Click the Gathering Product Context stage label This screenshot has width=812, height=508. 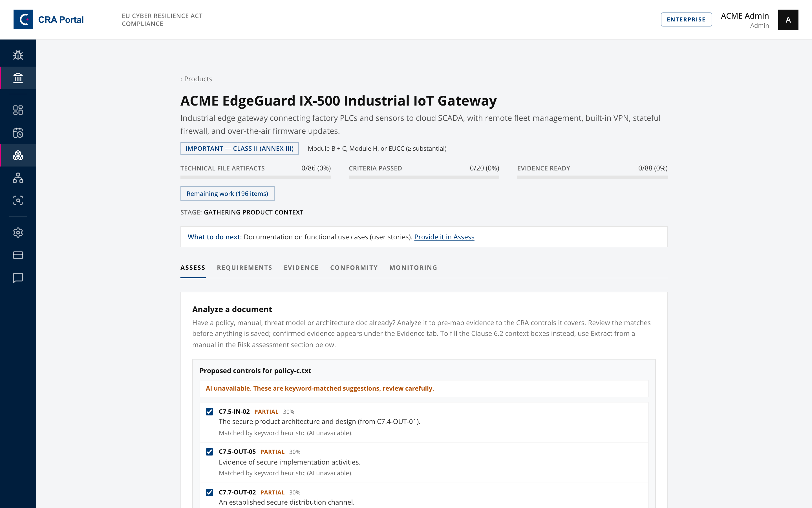click(x=253, y=212)
